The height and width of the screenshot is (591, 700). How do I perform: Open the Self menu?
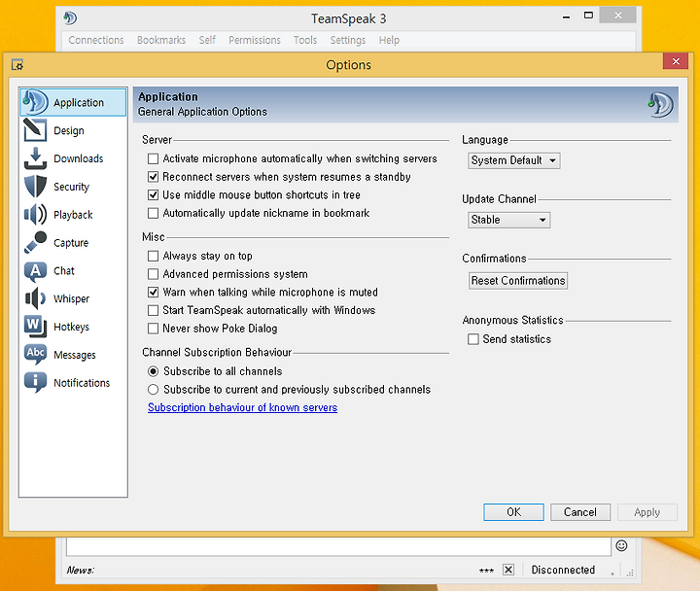pyautogui.click(x=207, y=40)
